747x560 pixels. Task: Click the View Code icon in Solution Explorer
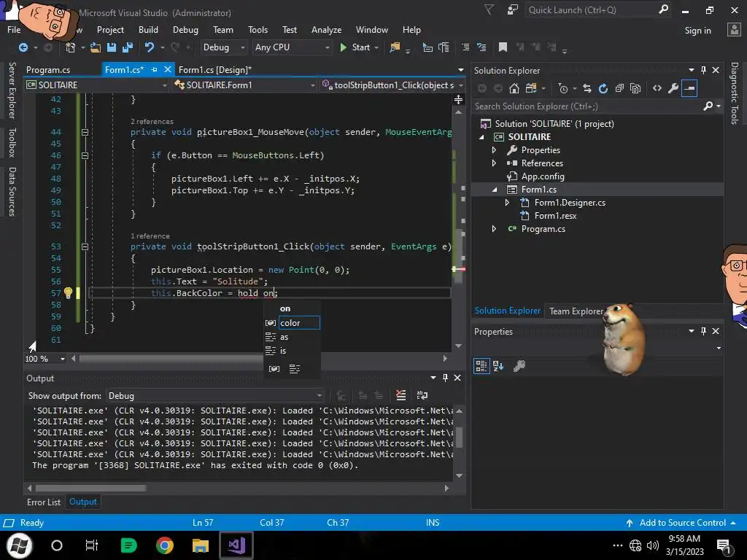[657, 88]
